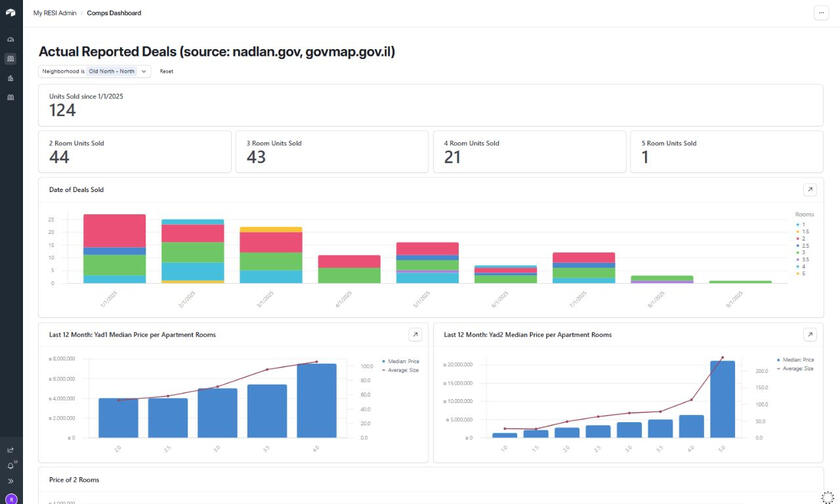The image size is (840, 504).
Task: Reset the neighborhood filter
Action: pos(166,72)
